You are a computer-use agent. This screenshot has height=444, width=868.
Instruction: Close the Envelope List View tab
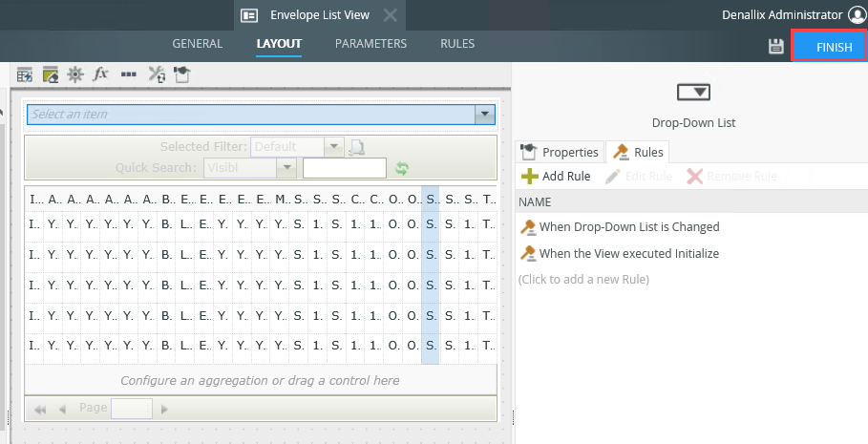(x=391, y=15)
